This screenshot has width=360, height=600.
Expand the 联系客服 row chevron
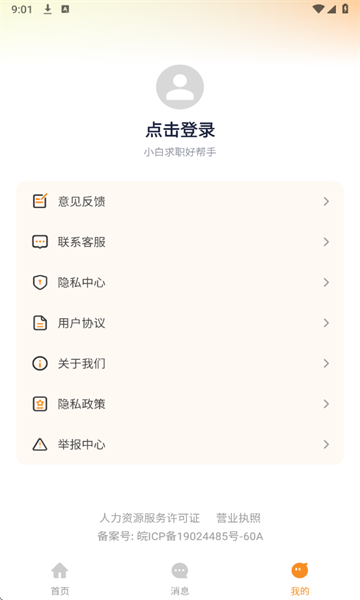click(x=326, y=242)
